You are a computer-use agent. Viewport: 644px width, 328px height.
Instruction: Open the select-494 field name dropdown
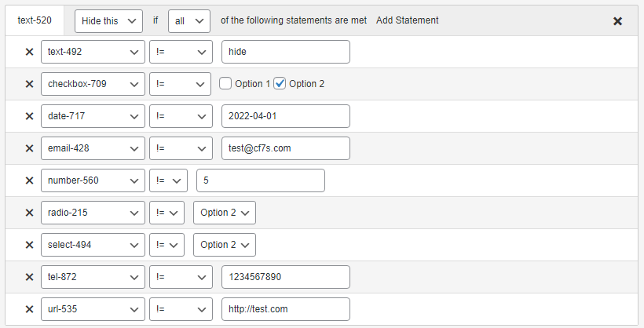click(x=93, y=245)
